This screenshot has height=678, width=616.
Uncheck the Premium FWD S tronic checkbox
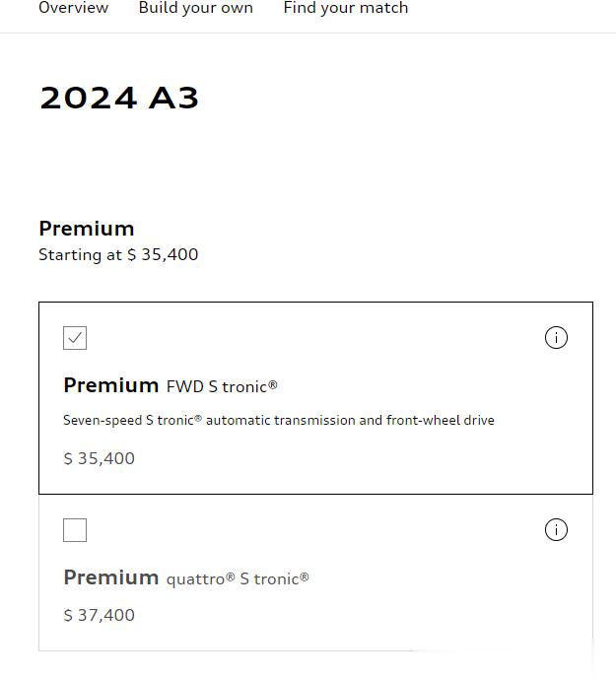click(x=75, y=338)
